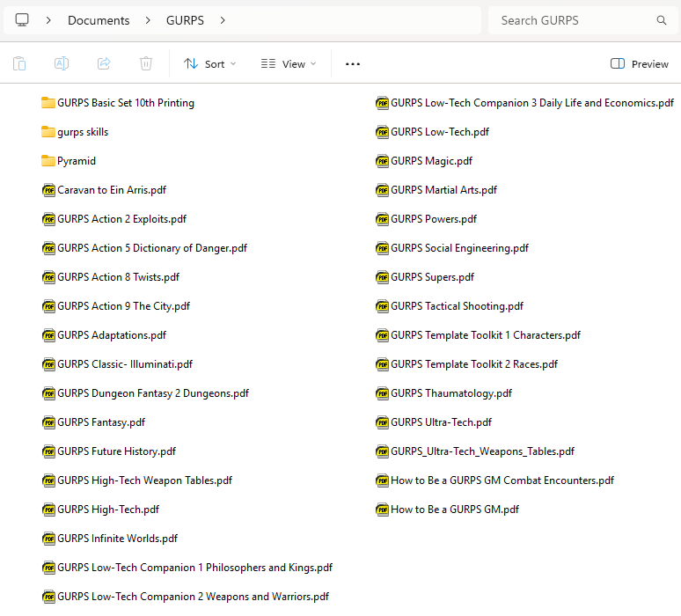Select file name How to Be a GURPS GM.pdf
Image resolution: width=681 pixels, height=616 pixels.
(455, 510)
